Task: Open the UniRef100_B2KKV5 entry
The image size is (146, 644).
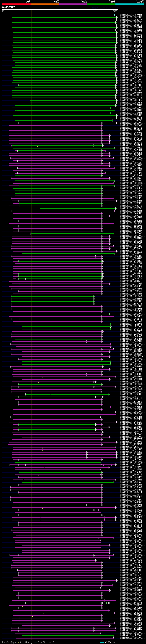Action: [x=131, y=35]
